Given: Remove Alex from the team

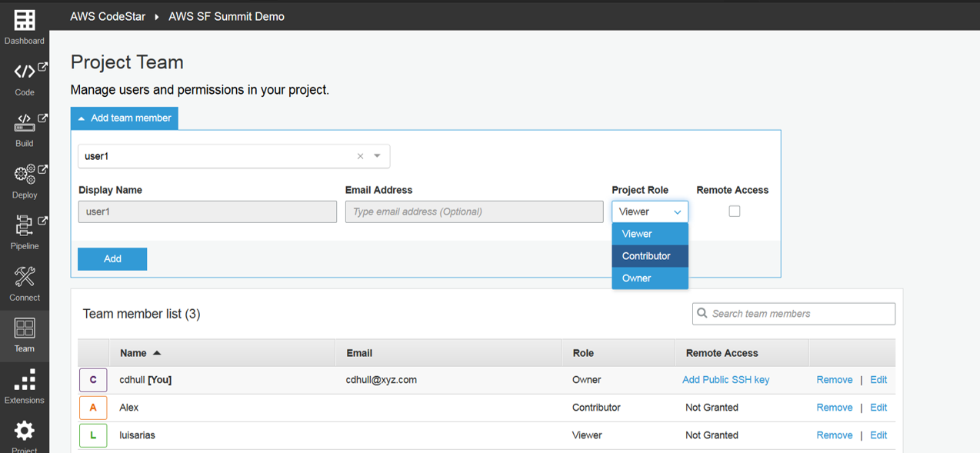Looking at the screenshot, I should coord(834,408).
